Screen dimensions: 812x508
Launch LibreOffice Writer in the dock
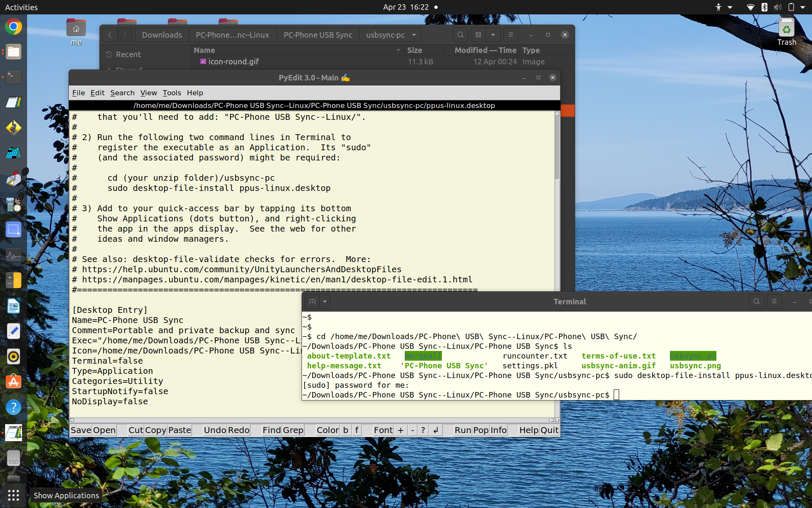point(14,306)
